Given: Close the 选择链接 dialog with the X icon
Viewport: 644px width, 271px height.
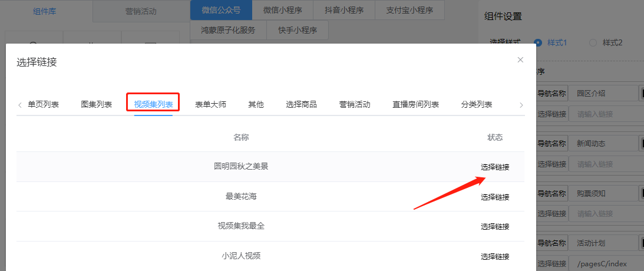Looking at the screenshot, I should (520, 60).
